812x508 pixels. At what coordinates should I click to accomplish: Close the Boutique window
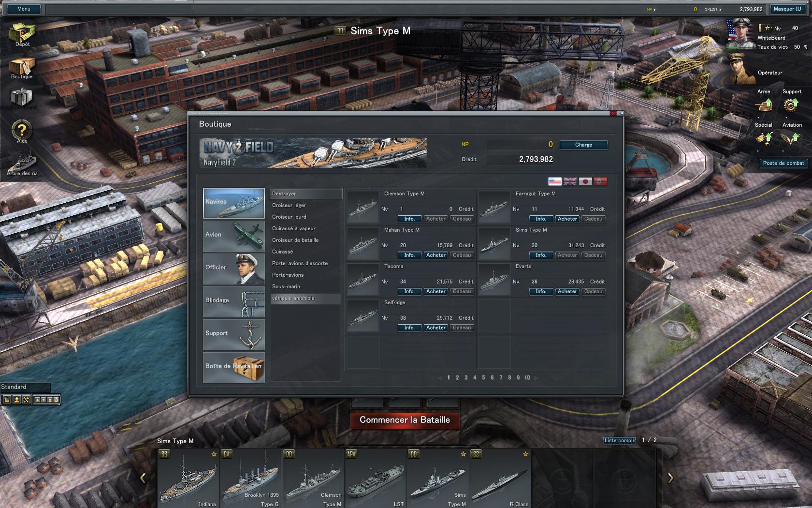613,114
